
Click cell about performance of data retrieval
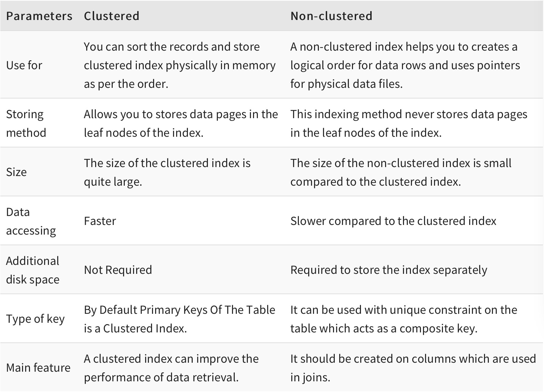(171, 368)
